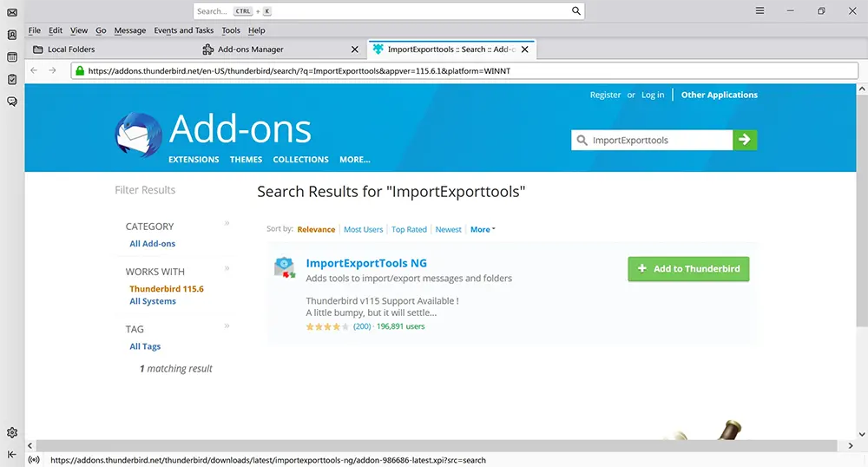Open the Thunderbird app menu (hamburger)

(x=760, y=11)
